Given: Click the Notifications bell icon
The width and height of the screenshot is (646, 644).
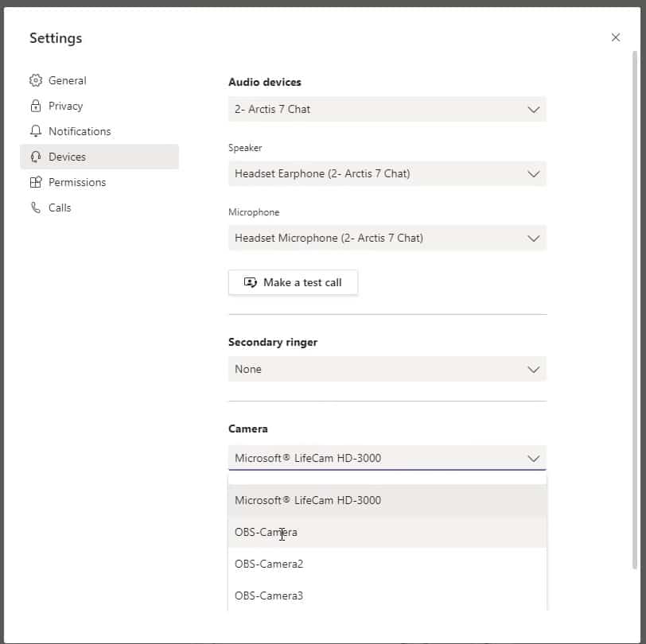Looking at the screenshot, I should [36, 131].
